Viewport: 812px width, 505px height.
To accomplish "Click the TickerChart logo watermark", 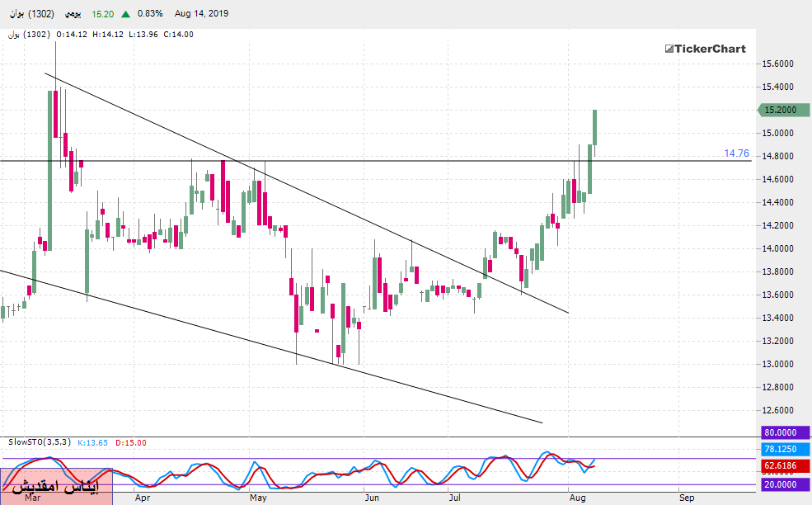I will (x=706, y=49).
